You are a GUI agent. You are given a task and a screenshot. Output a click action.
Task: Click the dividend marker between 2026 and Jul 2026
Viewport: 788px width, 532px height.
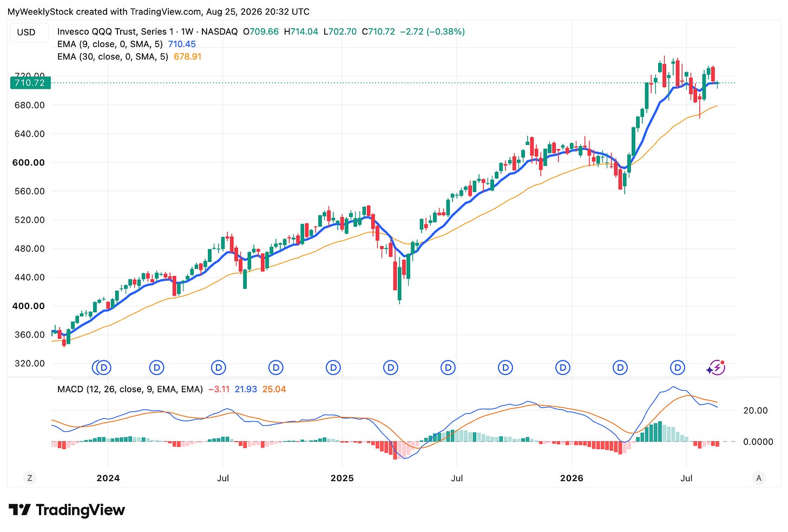(620, 368)
